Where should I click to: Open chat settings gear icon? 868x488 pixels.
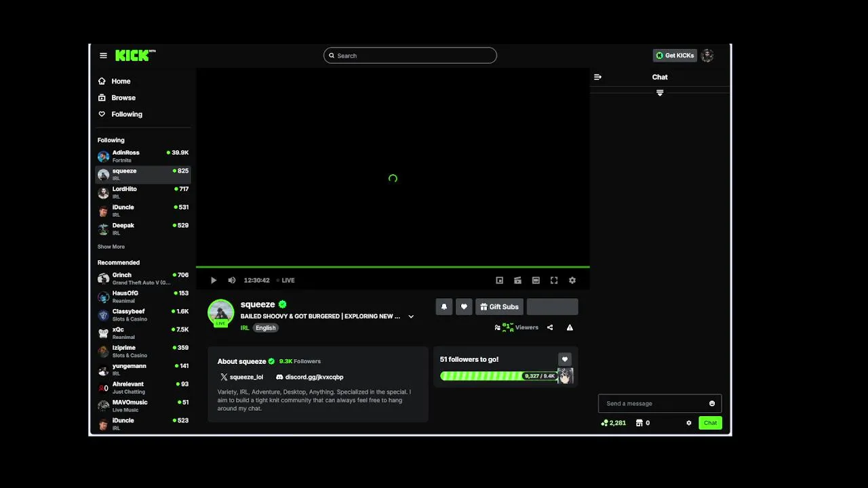click(x=689, y=423)
